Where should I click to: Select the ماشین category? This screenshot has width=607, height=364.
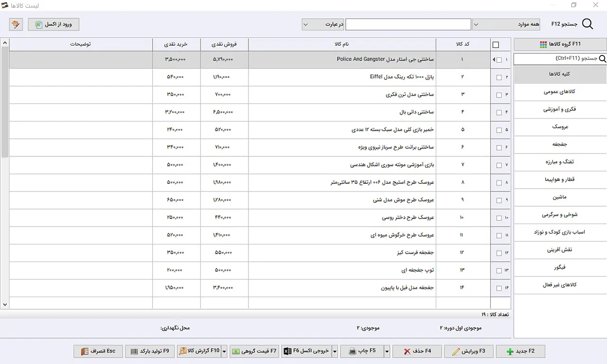[561, 197]
